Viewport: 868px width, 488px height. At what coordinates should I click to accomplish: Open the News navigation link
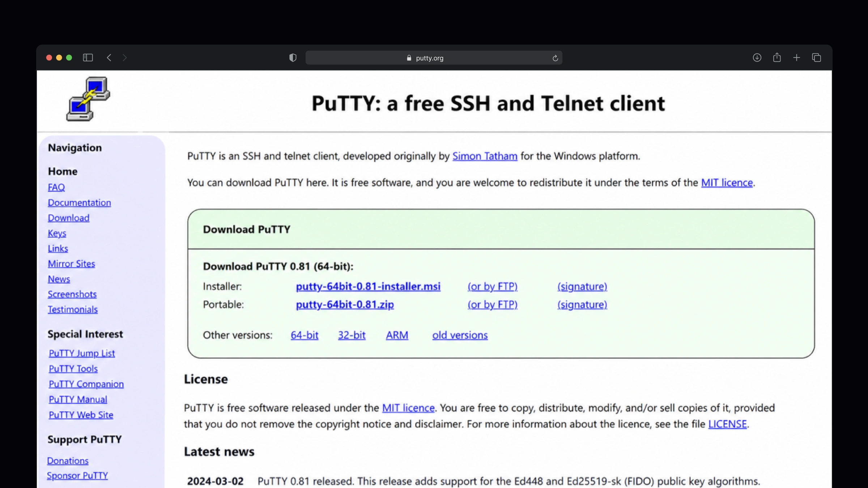[59, 279]
